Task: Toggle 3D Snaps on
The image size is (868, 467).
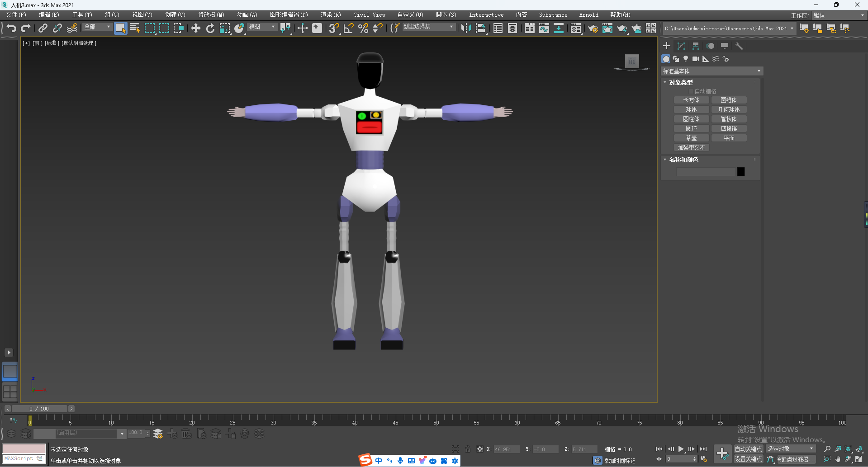Action: point(334,28)
